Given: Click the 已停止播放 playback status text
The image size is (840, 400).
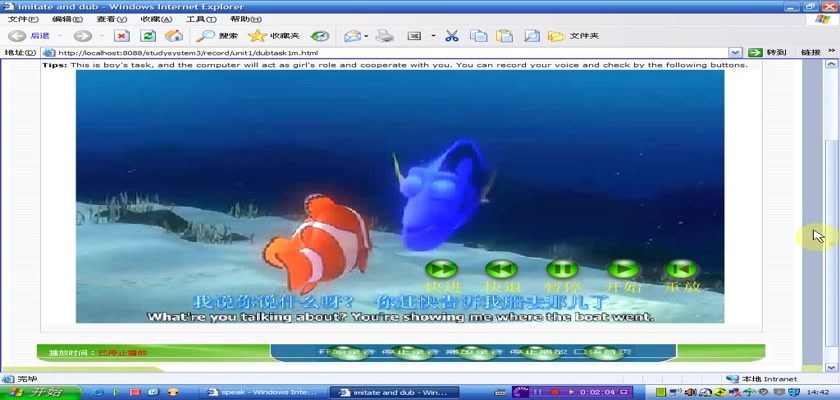Looking at the screenshot, I should click(x=122, y=353).
